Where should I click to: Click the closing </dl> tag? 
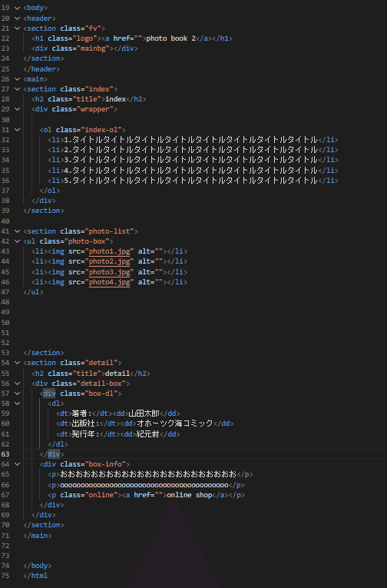coord(58,444)
